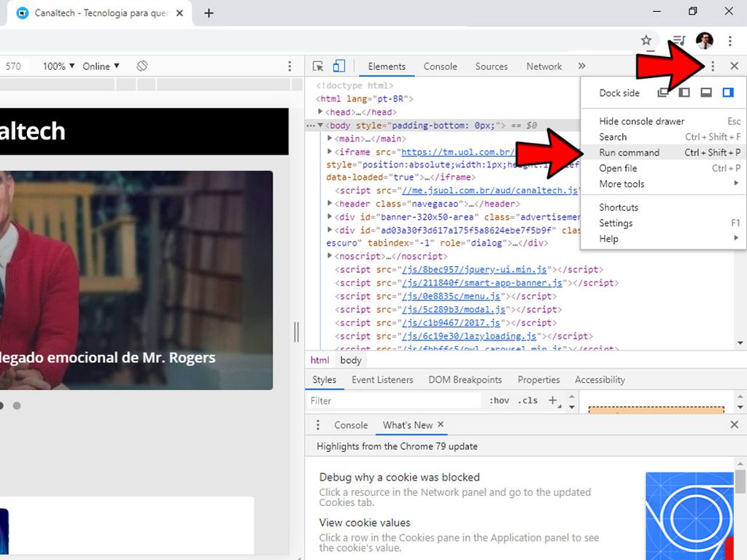Switch to the Network tab

click(544, 66)
